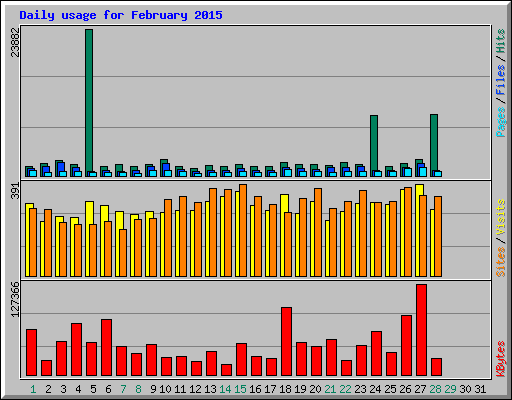The height and width of the screenshot is (400, 512).
Task: Click the 127366 KBytes axis value
Action: click(15, 299)
